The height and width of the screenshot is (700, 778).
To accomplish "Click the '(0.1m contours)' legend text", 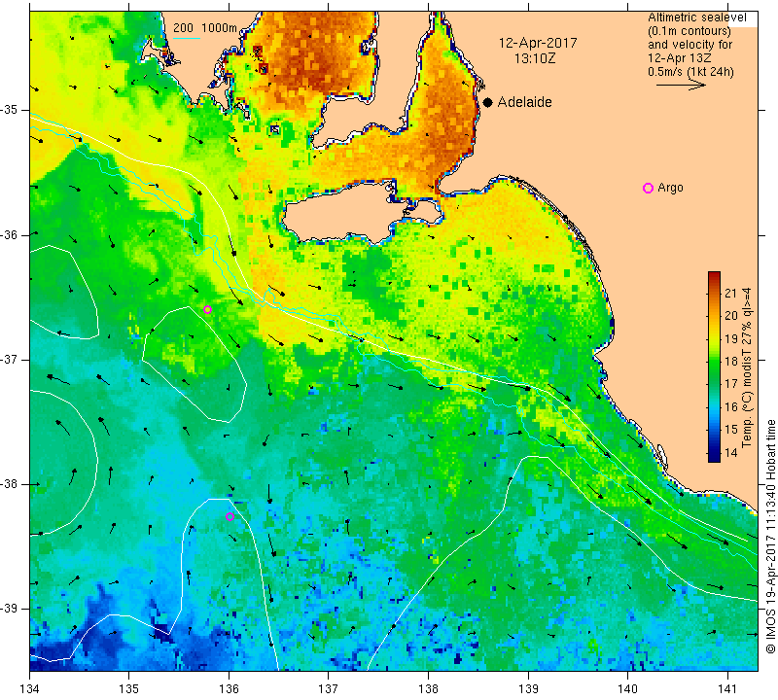I will (x=690, y=31).
